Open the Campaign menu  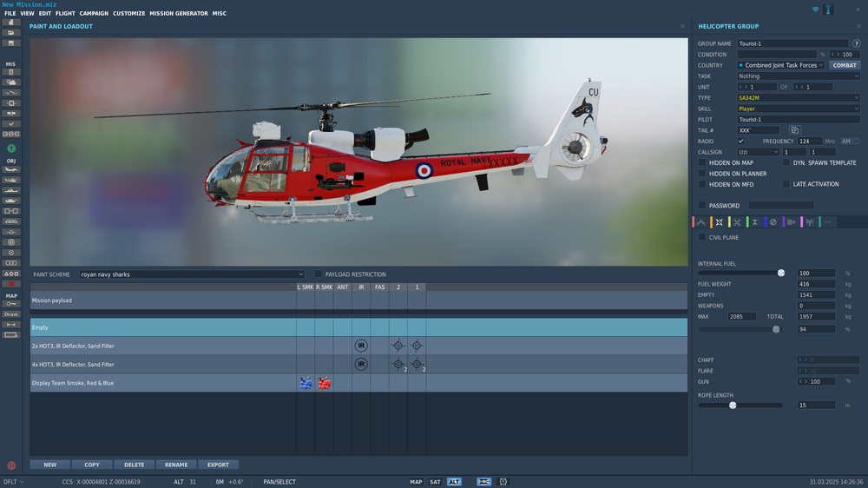pyautogui.click(x=94, y=14)
